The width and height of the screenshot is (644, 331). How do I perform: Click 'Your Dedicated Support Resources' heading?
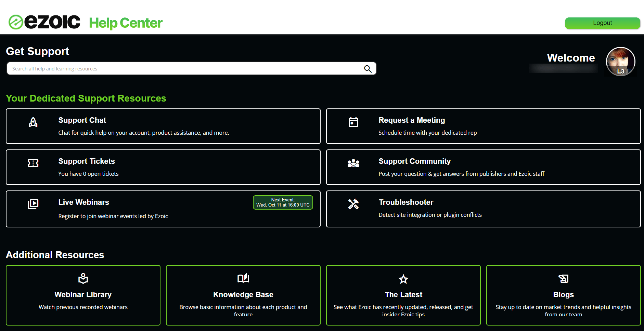coord(86,98)
